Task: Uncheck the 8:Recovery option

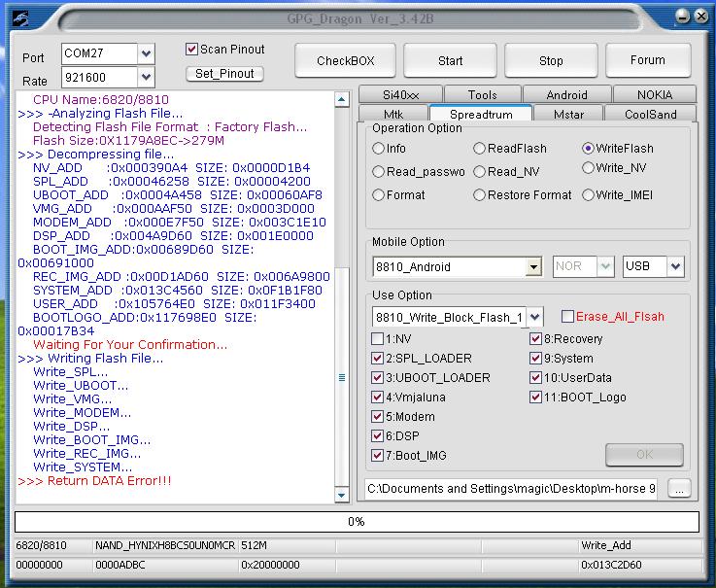Action: click(535, 338)
